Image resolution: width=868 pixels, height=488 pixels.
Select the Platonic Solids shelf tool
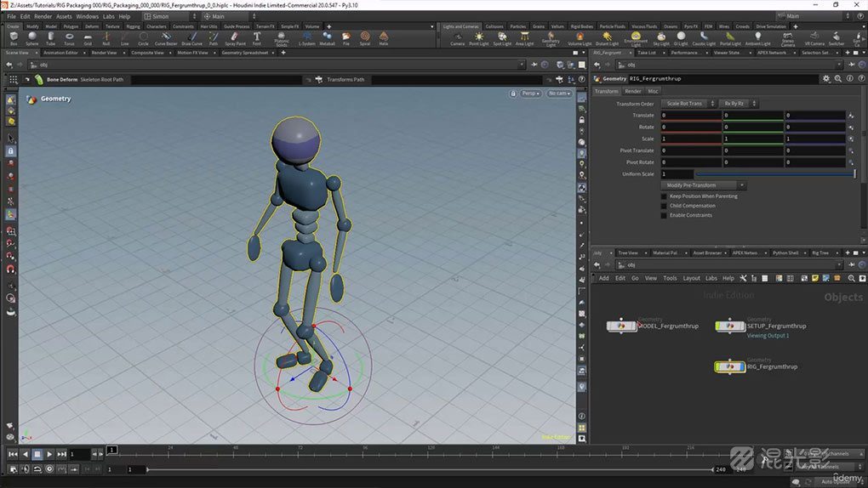click(281, 38)
